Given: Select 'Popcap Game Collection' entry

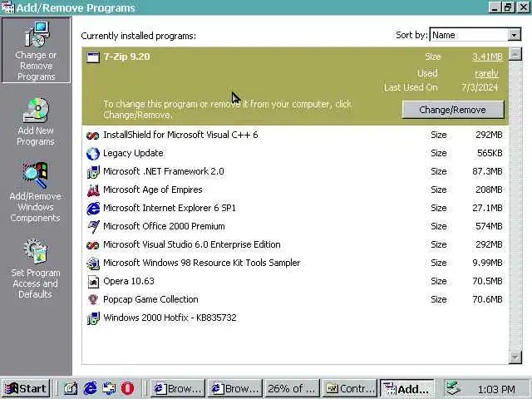Looking at the screenshot, I should pyautogui.click(x=294, y=299).
